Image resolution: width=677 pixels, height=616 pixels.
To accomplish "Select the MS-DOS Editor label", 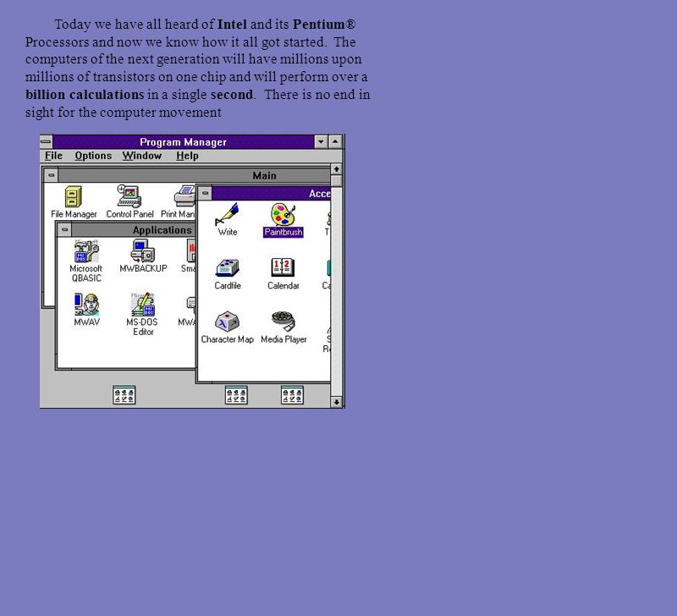I will [142, 327].
